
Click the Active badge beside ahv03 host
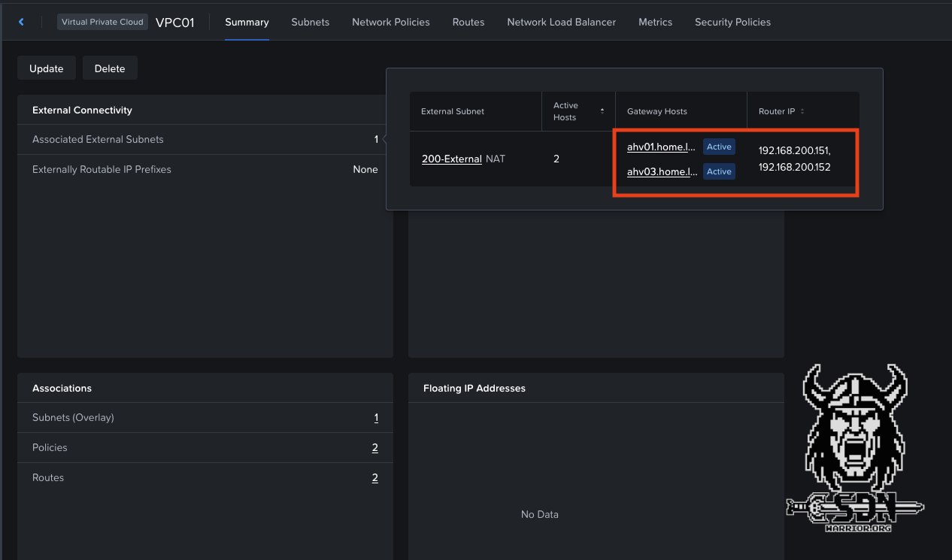[719, 171]
